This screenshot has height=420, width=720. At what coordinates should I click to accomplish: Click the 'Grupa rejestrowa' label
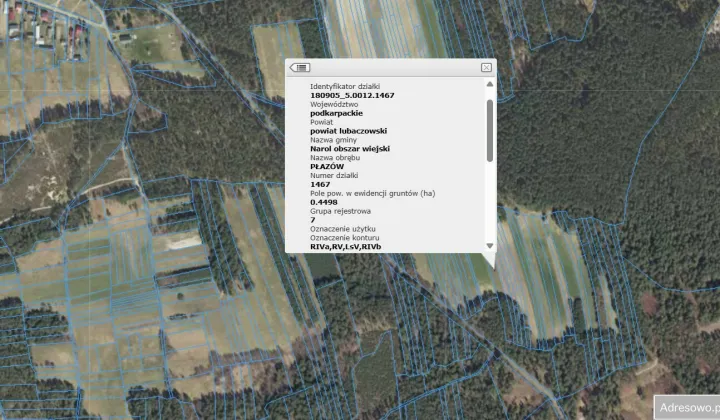340,211
